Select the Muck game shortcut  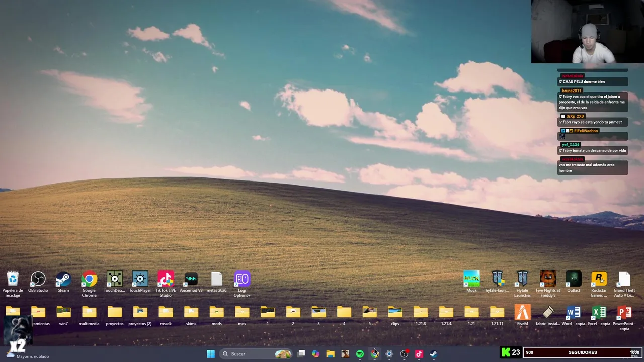click(x=471, y=282)
